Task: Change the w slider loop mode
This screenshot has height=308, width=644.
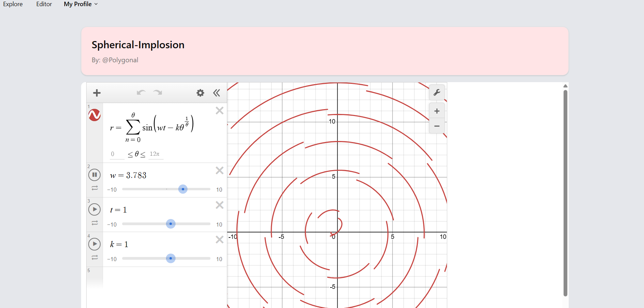Action: (95, 188)
